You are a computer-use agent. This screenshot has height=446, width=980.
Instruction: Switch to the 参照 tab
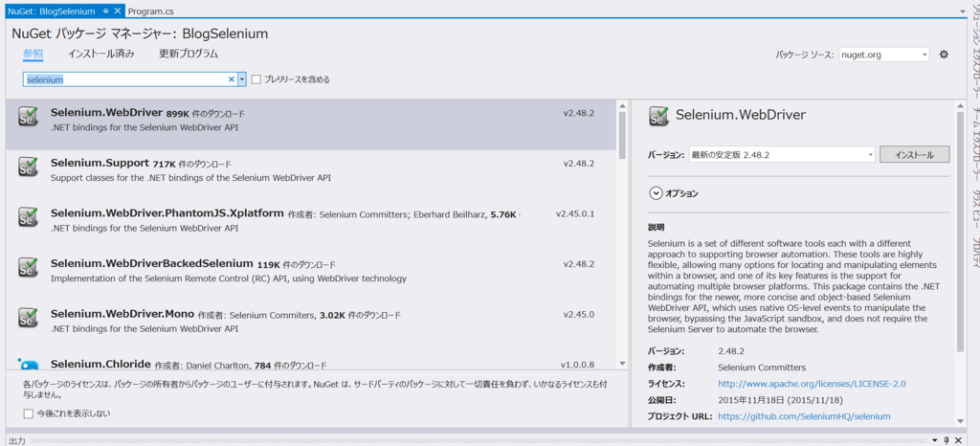[x=33, y=54]
